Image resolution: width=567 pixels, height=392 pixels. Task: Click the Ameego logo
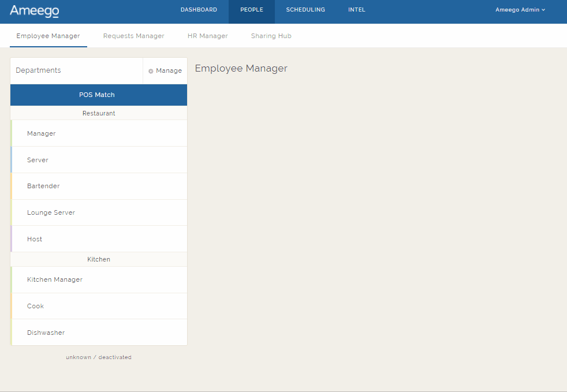click(x=34, y=12)
